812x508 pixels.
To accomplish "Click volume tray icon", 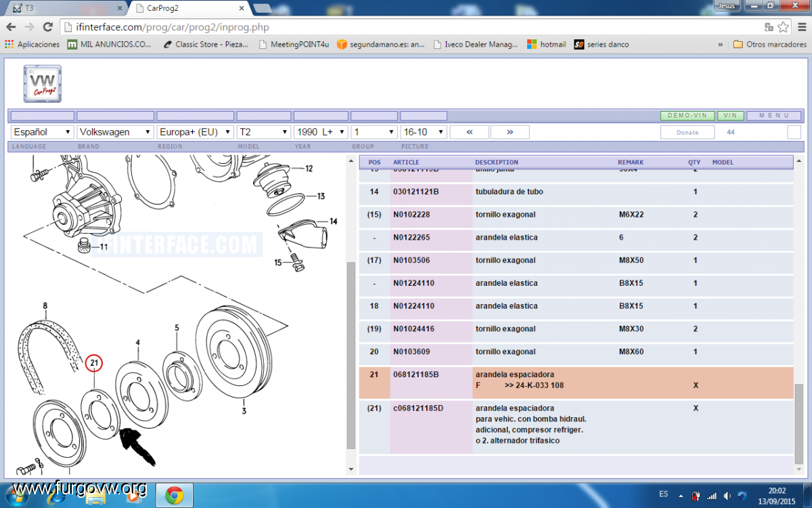I will (x=727, y=496).
